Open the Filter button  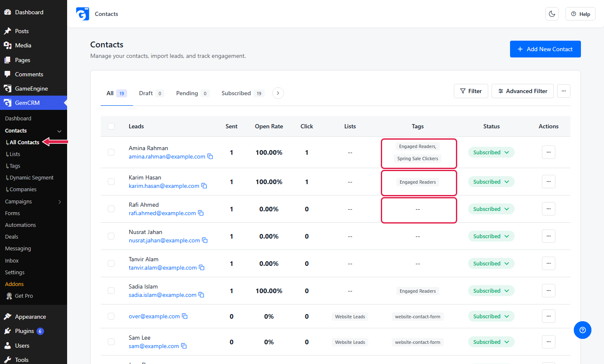pyautogui.click(x=471, y=91)
